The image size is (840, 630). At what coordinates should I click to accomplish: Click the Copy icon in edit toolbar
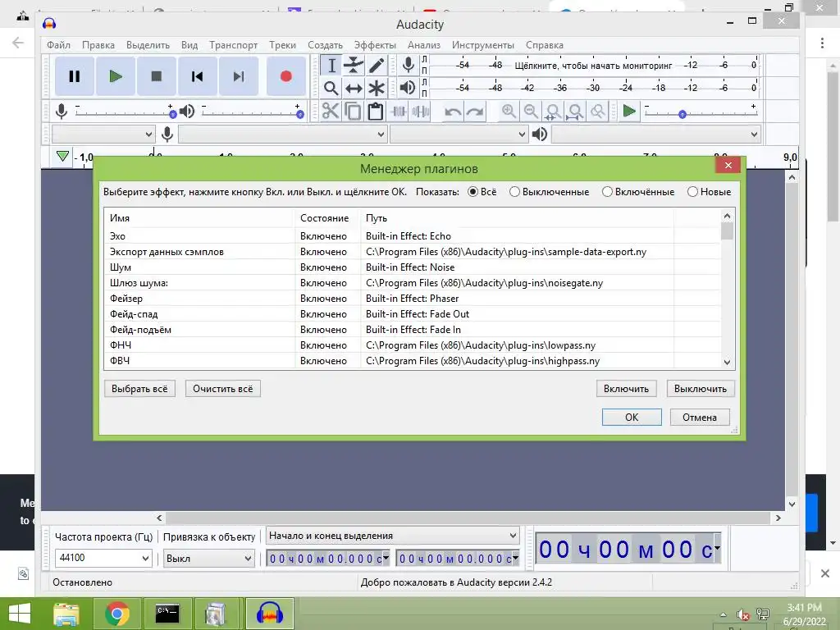pyautogui.click(x=353, y=112)
